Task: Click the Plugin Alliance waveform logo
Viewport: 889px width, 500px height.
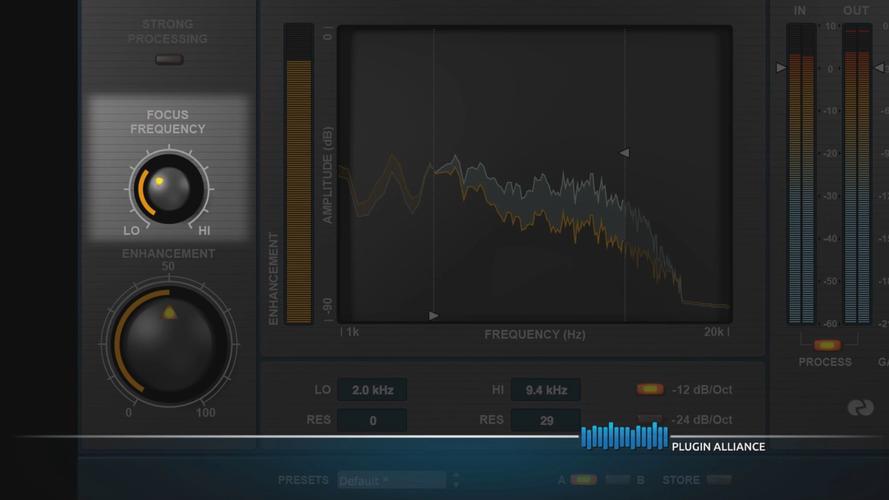Action: [x=624, y=437]
